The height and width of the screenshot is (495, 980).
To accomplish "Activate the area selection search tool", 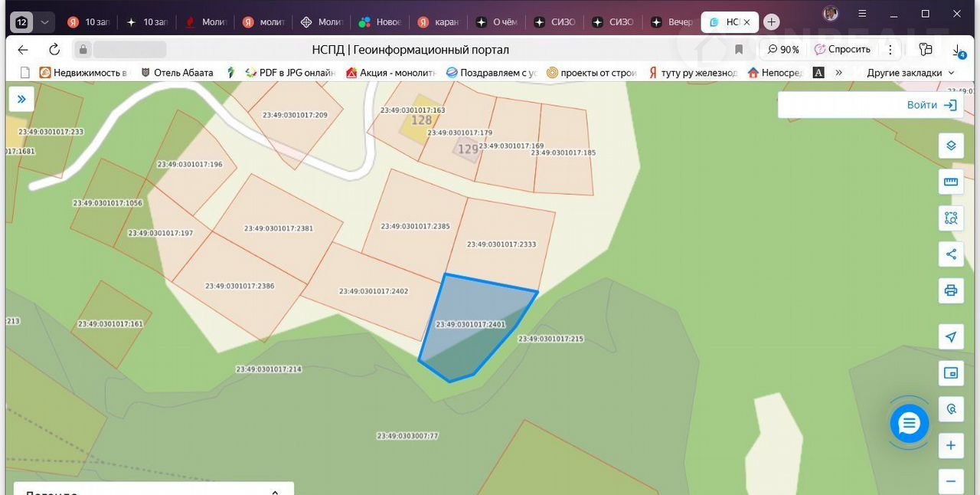I will pos(951,218).
